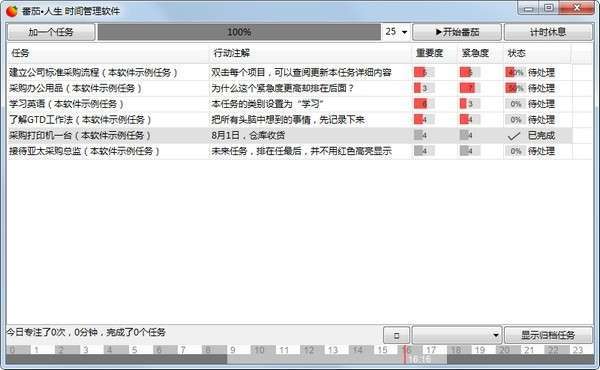Start a pomodoro with 开始番茄 button

pyautogui.click(x=457, y=32)
